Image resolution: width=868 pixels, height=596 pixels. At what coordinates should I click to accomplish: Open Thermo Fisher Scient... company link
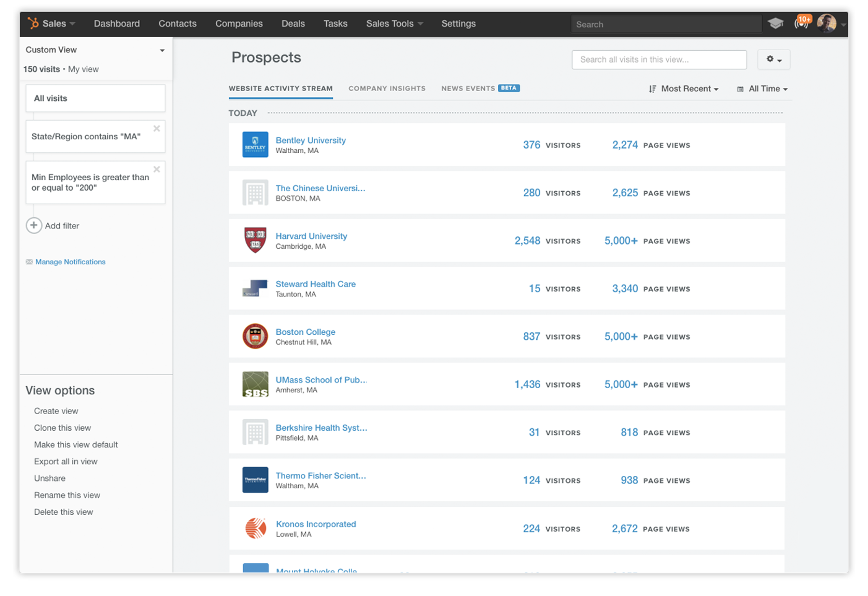321,475
